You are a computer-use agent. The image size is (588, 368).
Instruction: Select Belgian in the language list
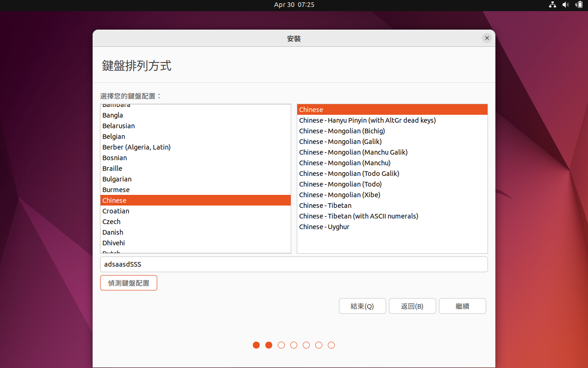(x=195, y=137)
